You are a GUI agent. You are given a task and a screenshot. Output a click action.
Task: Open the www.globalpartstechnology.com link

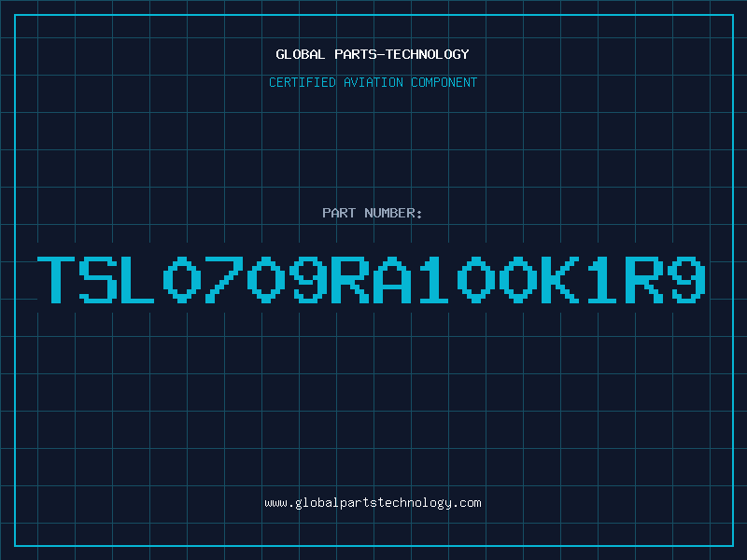pyautogui.click(x=373, y=503)
